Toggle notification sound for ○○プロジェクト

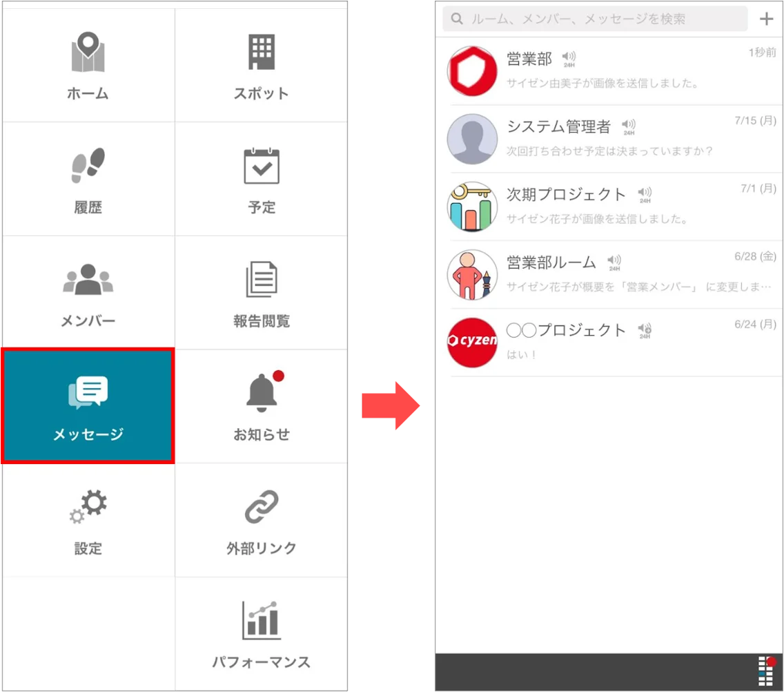click(x=645, y=331)
